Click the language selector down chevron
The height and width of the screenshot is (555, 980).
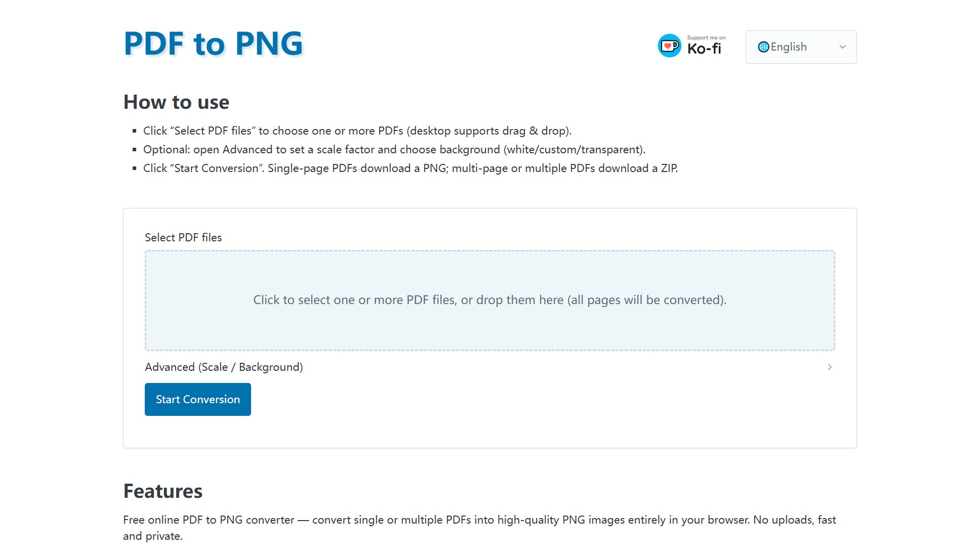pyautogui.click(x=842, y=47)
